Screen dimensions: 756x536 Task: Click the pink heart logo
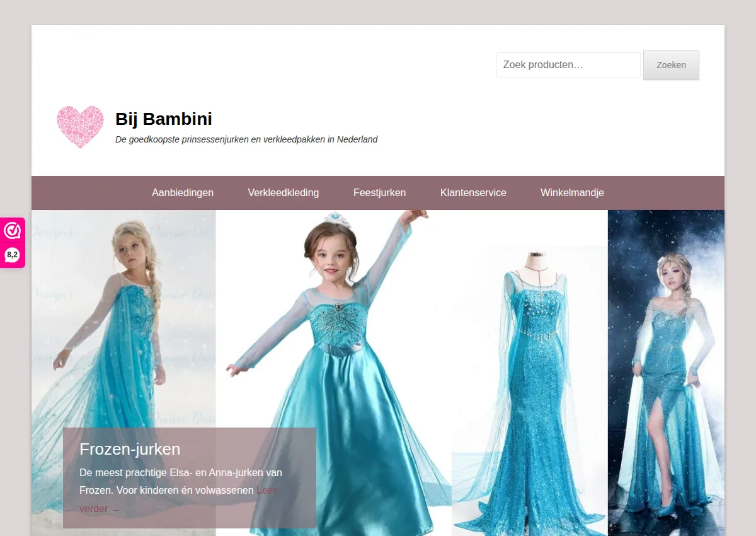[x=80, y=127]
